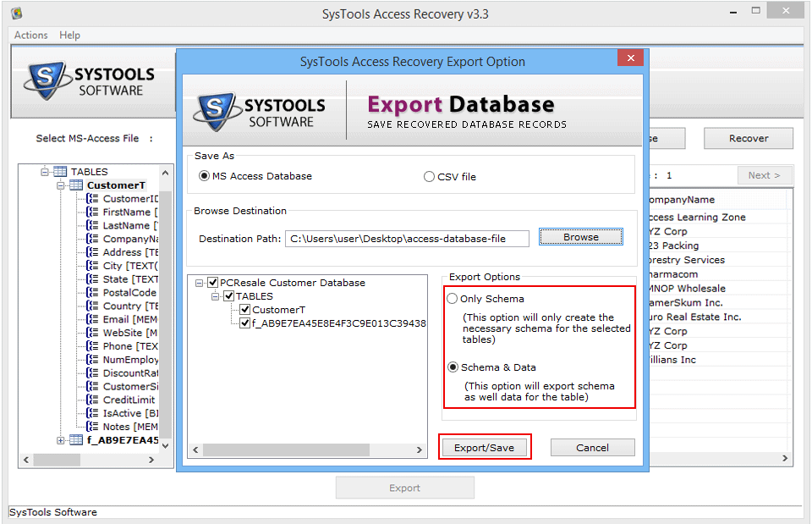Click the CustomerID field icon in the tree
Image resolution: width=812 pixels, height=524 pixels.
click(x=92, y=198)
